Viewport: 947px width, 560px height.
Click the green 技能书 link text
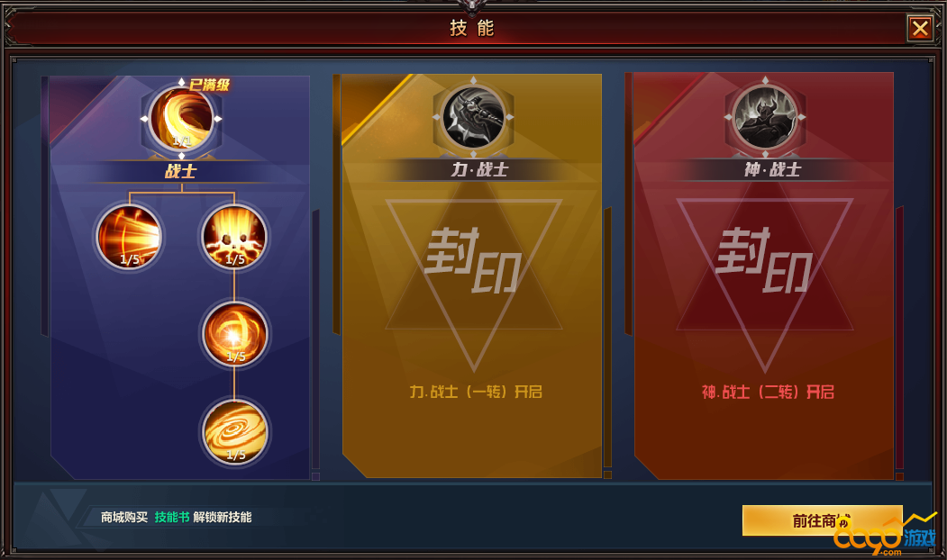(x=171, y=517)
